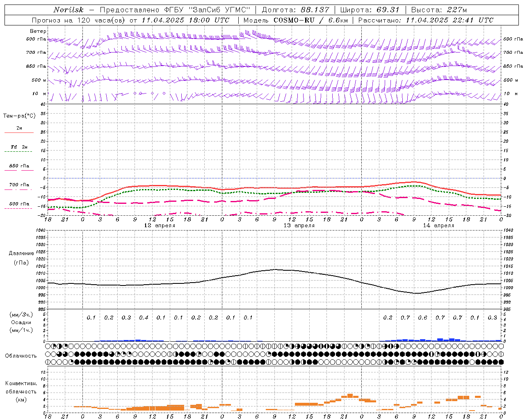The image size is (525, 420).
Task: Click the Конвективн. облачность label
Action: coord(21,388)
